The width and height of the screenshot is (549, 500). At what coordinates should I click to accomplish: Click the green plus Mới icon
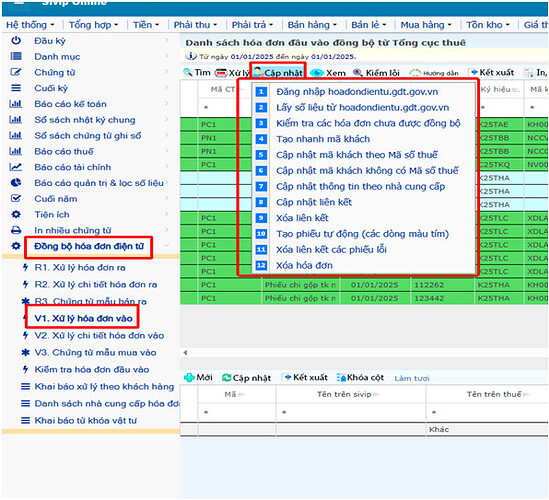coord(189,378)
